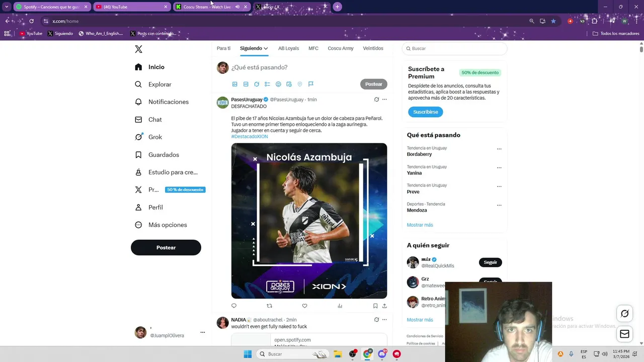
Task: Repost the PasesUruguay post
Action: (x=269, y=306)
